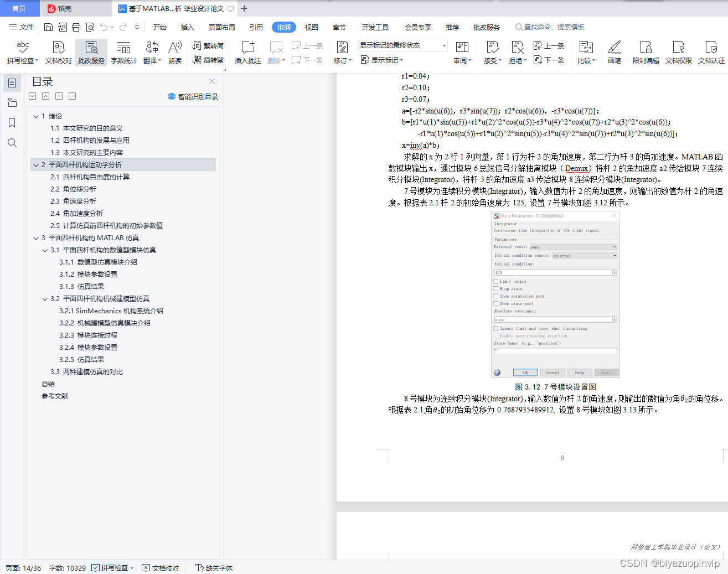Click the 接受 accept change icon
The width and height of the screenshot is (728, 574).
click(493, 53)
